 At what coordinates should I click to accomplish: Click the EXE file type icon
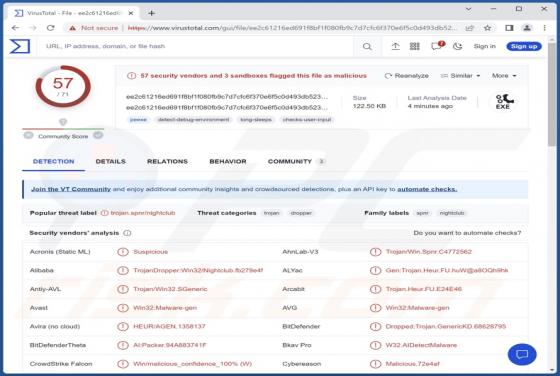503,102
